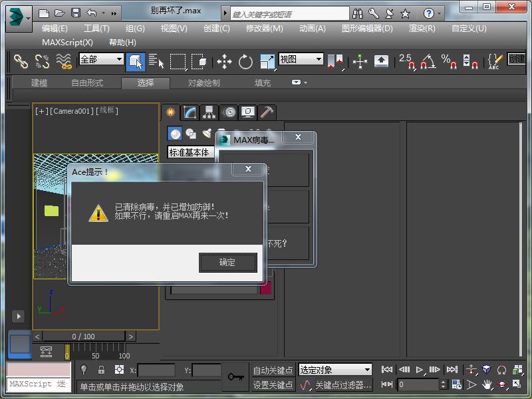This screenshot has width=532, height=399.
Task: Toggle Percent Snap
Action: point(450,62)
